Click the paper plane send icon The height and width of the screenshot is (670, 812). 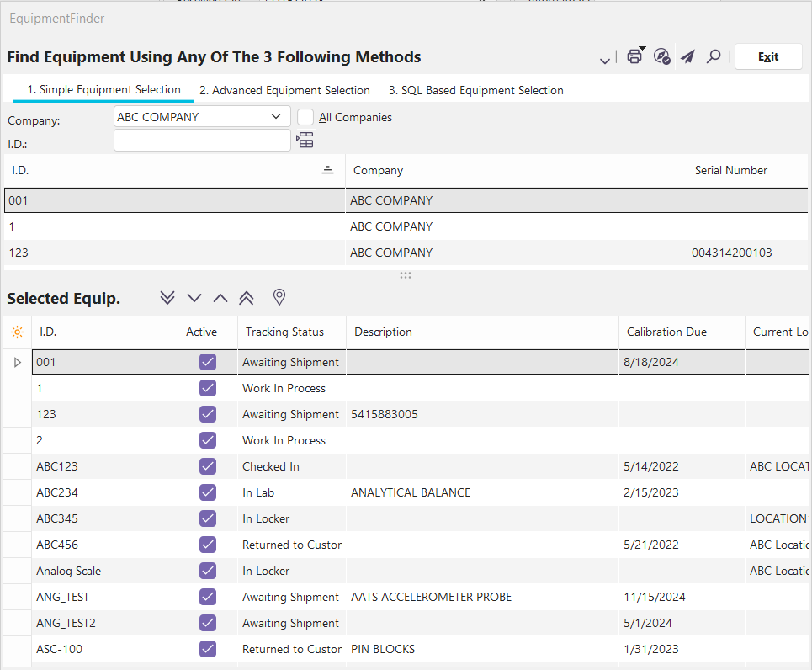click(687, 56)
